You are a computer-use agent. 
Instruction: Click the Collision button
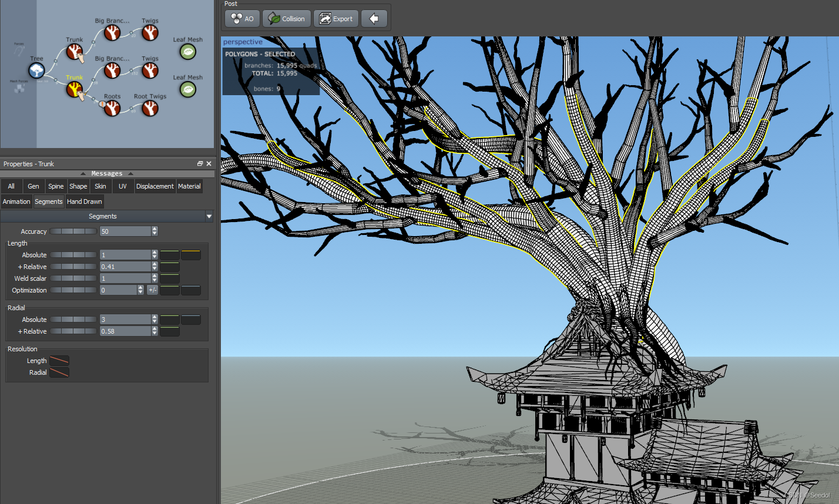[286, 18]
